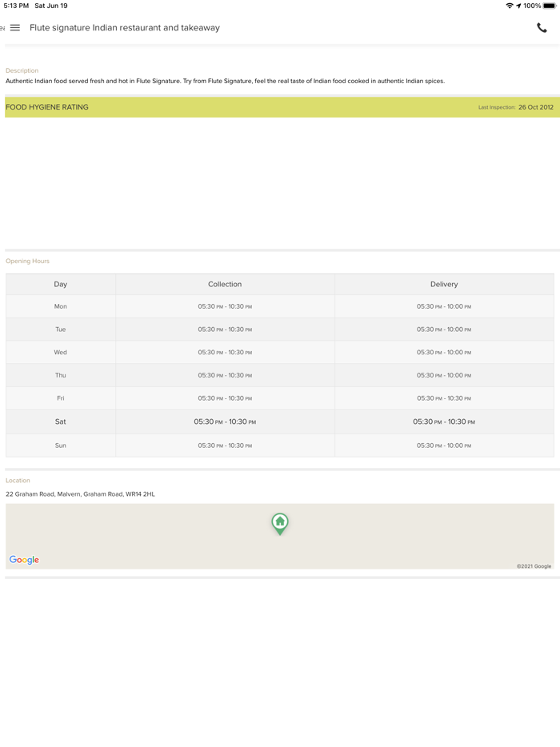The height and width of the screenshot is (747, 560).
Task: Select the Mon row day cell
Action: coord(61,306)
